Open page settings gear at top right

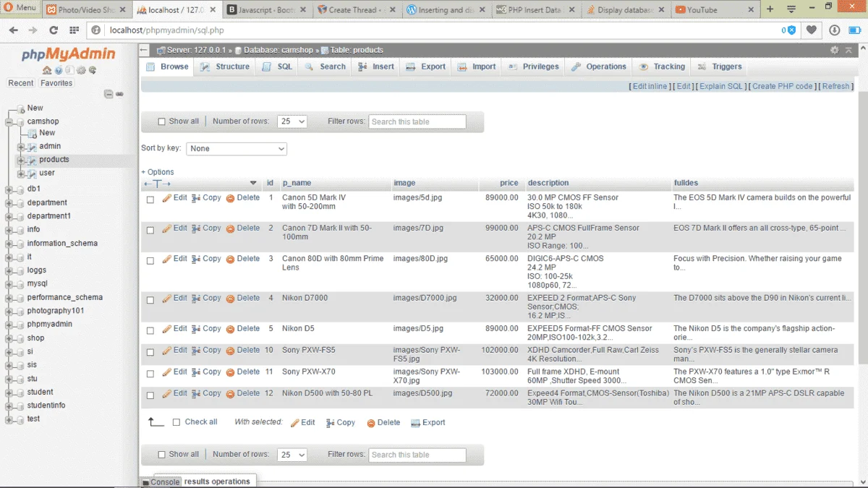[x=835, y=50]
